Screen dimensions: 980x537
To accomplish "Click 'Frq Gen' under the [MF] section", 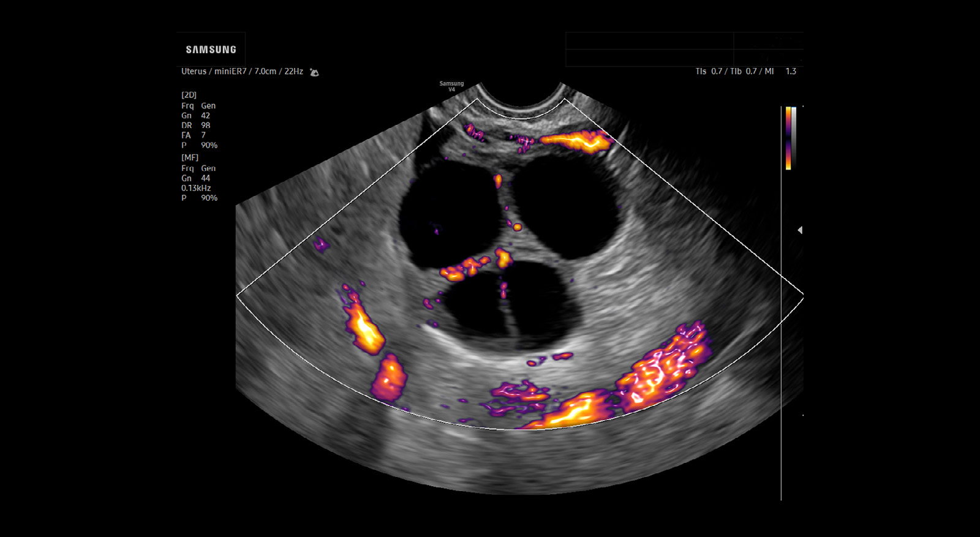I will click(198, 168).
